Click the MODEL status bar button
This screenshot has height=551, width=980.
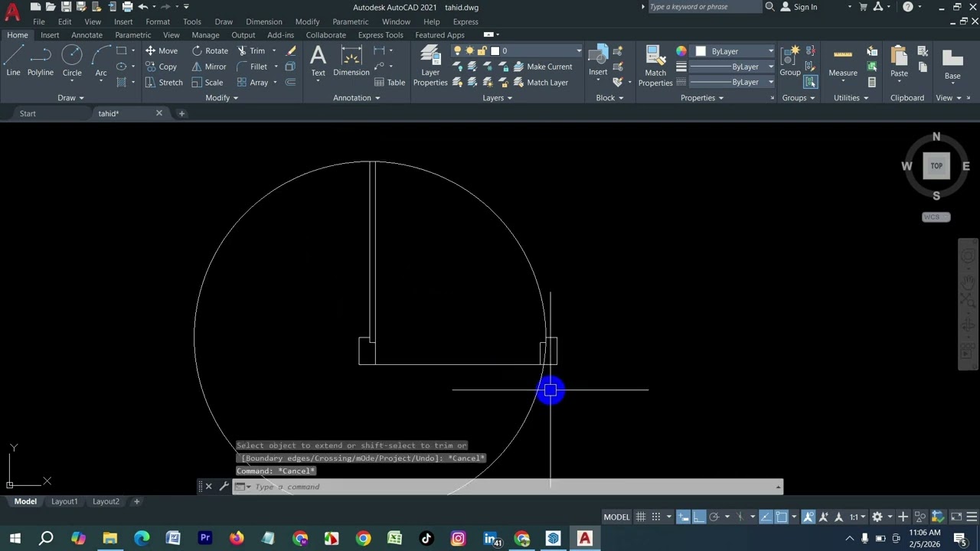coord(616,517)
